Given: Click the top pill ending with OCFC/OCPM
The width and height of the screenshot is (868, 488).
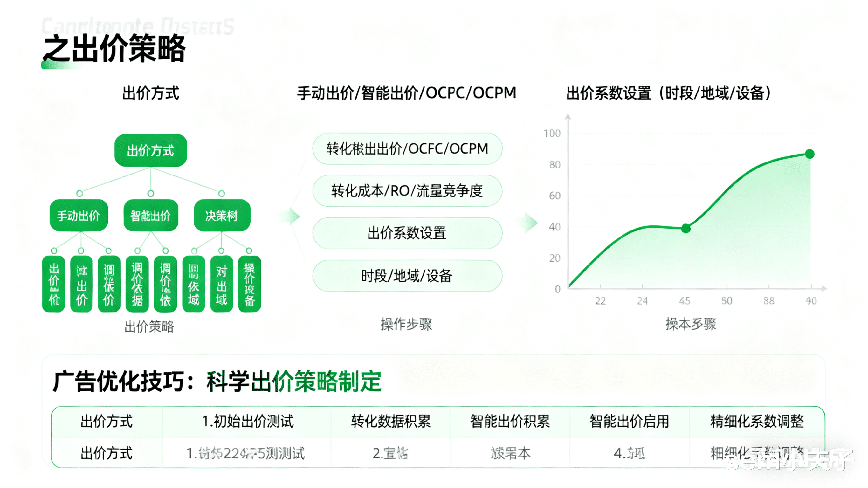Looking at the screenshot, I should coord(407,148).
